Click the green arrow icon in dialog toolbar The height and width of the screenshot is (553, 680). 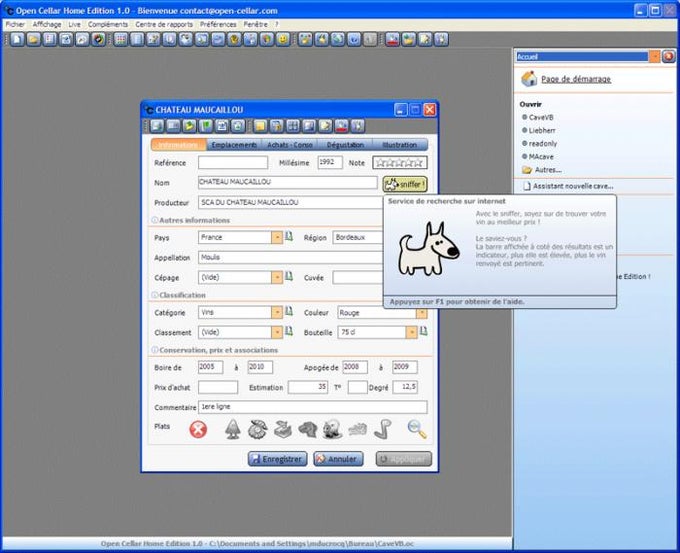(x=189, y=126)
